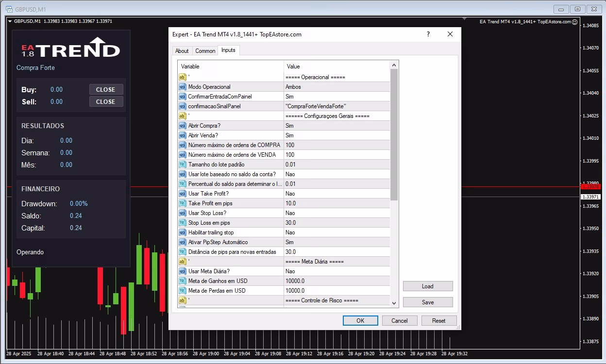Open the Modo Operacional value Ambos
606x364 pixels.
tap(337, 87)
